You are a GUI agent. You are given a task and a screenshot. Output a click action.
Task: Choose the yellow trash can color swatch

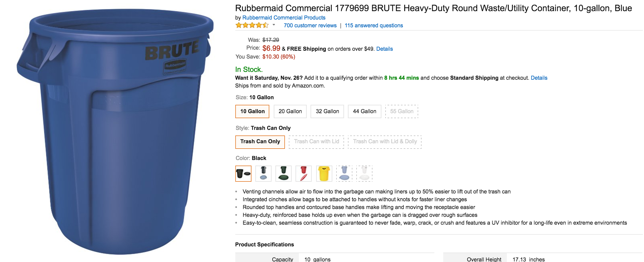click(324, 174)
